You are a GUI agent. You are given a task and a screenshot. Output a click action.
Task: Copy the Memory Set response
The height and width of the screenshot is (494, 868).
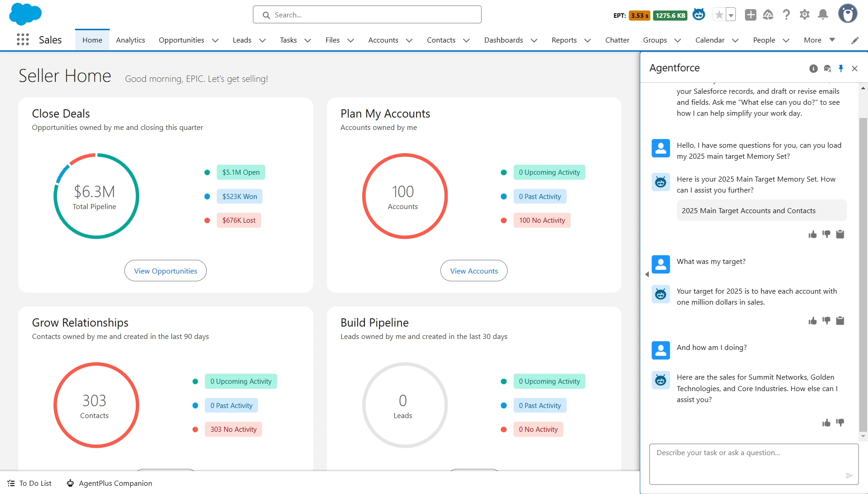click(840, 235)
